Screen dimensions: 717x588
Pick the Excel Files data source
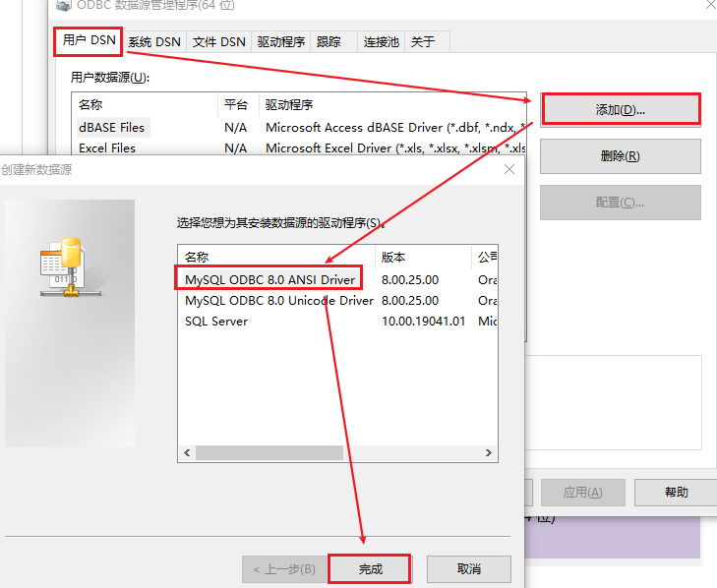(x=107, y=148)
